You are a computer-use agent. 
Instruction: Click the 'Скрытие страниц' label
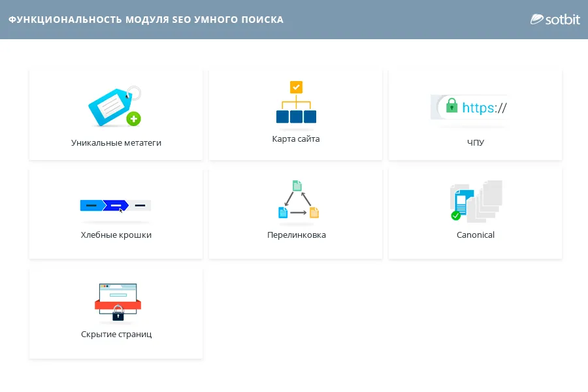tap(116, 335)
